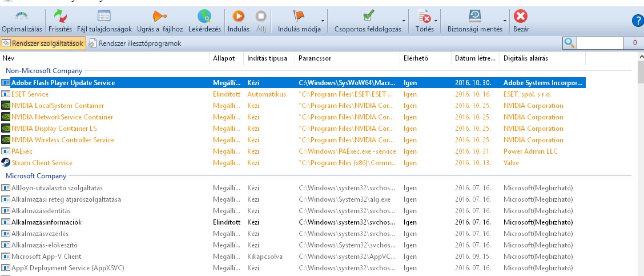Click the Törlés delete icon
The image size is (644, 276).
pos(424,17)
